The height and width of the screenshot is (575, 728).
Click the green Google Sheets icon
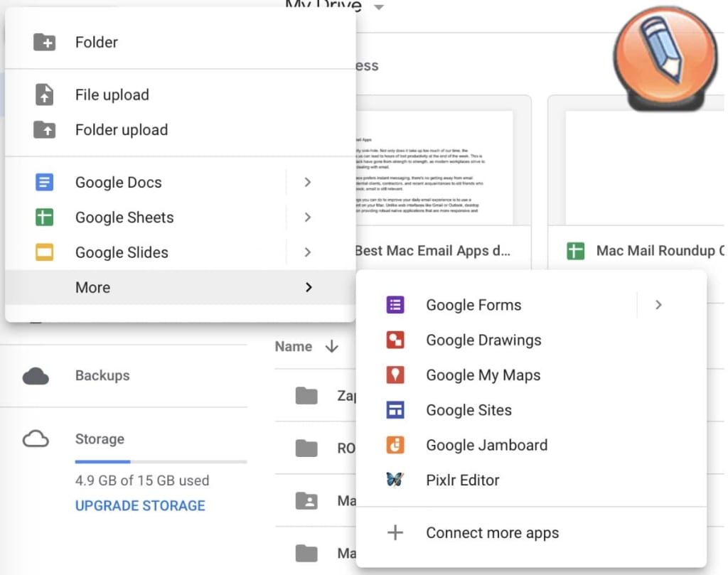(x=44, y=217)
